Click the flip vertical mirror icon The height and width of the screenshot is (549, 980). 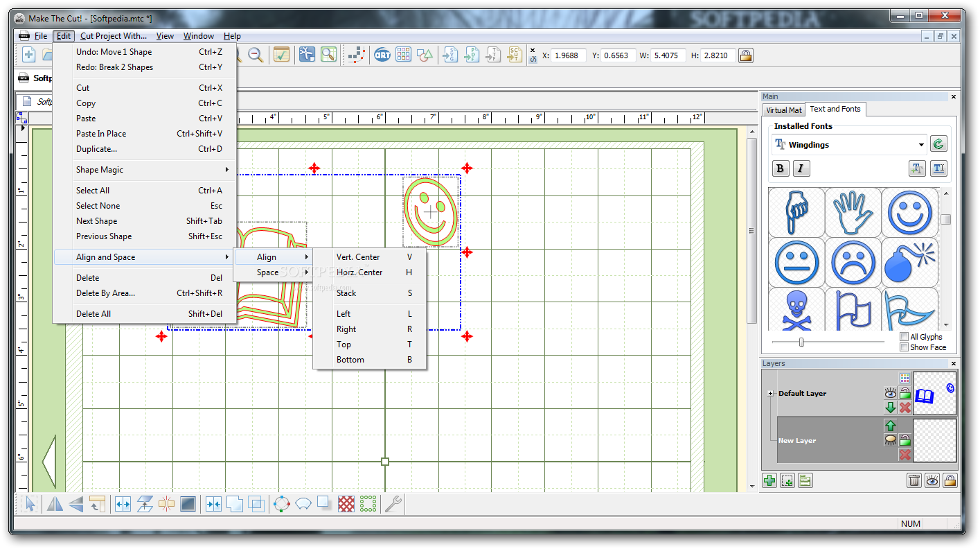pos(75,504)
